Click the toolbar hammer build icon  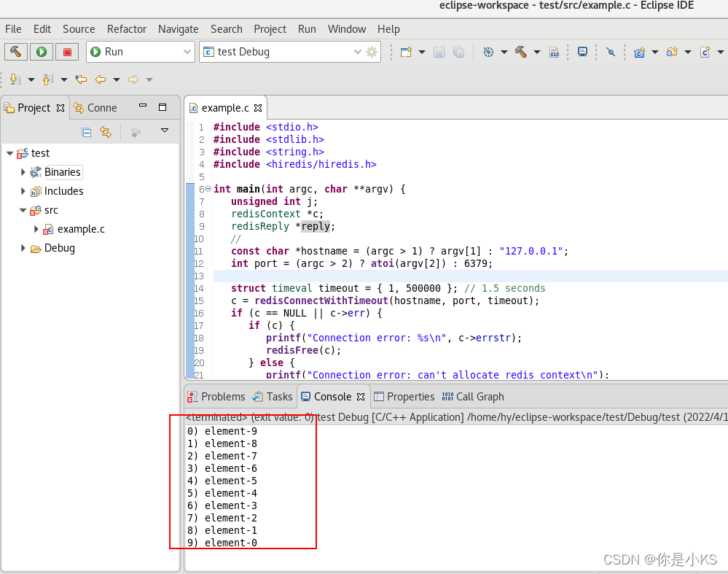point(521,52)
